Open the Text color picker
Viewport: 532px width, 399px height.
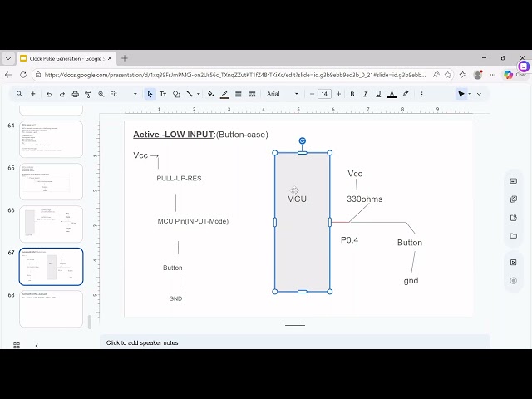coord(392,94)
